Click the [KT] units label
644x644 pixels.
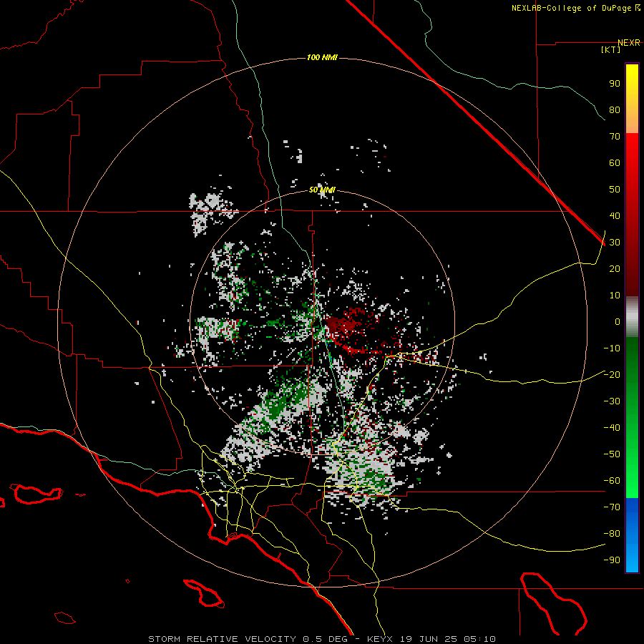[x=611, y=49]
